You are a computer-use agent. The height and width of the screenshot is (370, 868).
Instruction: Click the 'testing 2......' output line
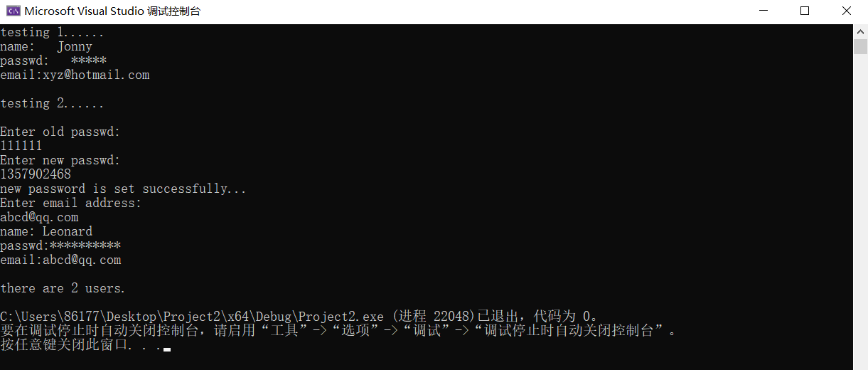tap(52, 103)
